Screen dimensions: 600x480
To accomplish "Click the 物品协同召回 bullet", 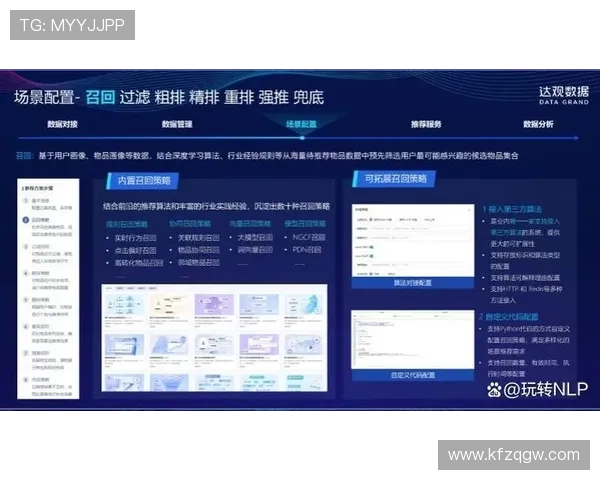I will [199, 250].
